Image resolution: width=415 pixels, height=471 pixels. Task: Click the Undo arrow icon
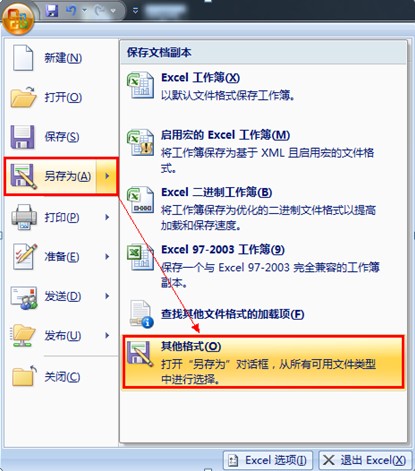click(71, 11)
